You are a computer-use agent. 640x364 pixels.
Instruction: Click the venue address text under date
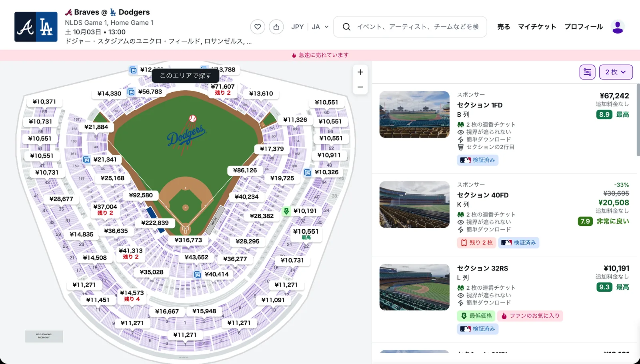[x=158, y=41]
